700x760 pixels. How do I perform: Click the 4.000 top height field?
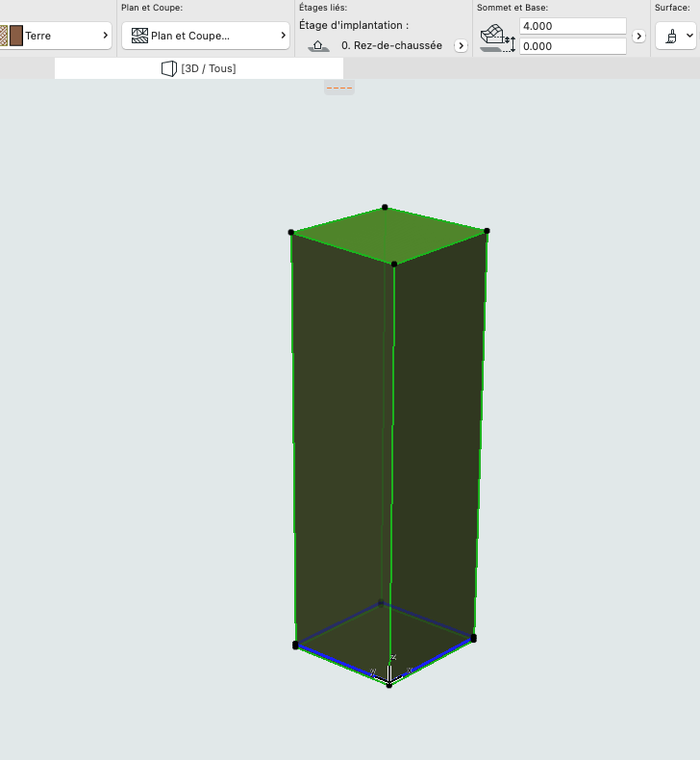pyautogui.click(x=572, y=26)
